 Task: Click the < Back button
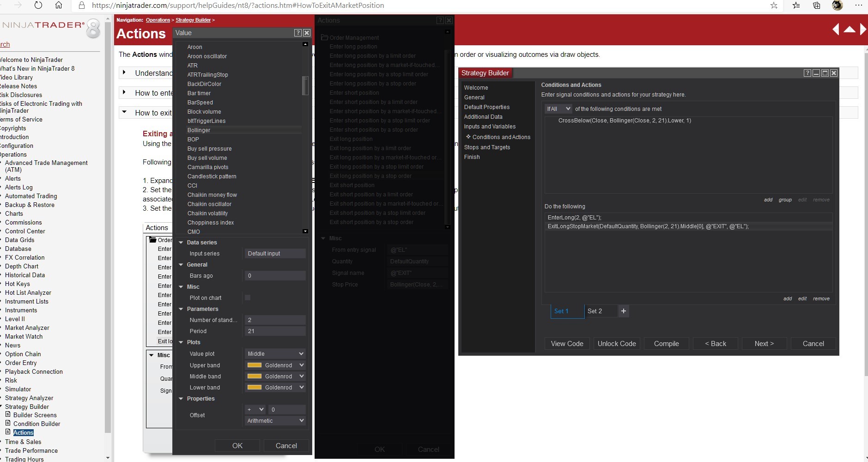[x=715, y=343]
